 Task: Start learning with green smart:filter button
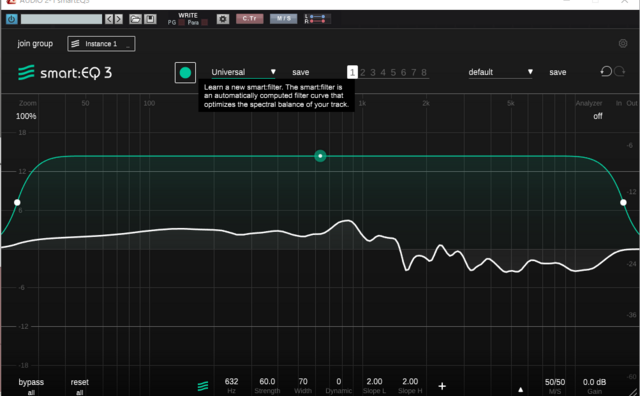point(185,73)
